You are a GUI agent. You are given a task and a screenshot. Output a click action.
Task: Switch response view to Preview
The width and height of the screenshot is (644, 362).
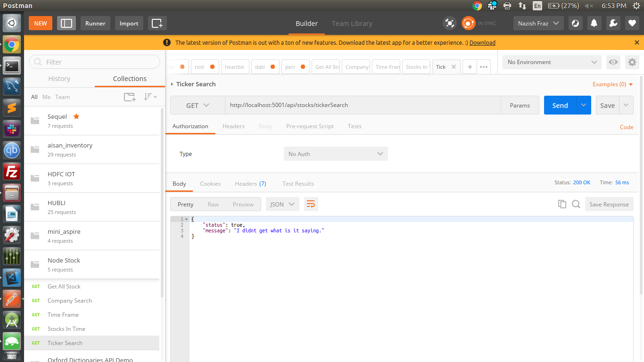[243, 204]
